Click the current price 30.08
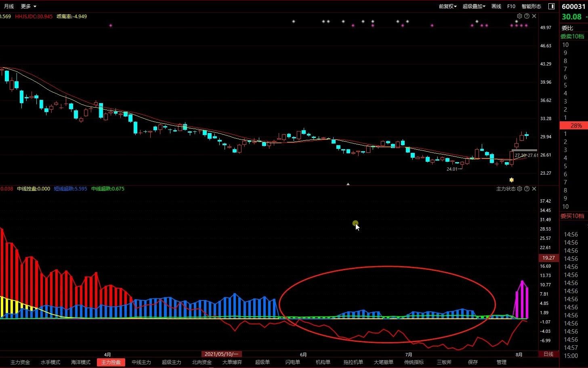The height and width of the screenshot is (368, 588). (x=571, y=17)
